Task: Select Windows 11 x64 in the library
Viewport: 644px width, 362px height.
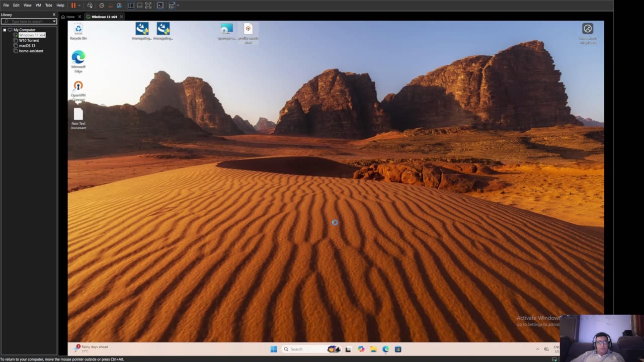Action: [32, 35]
